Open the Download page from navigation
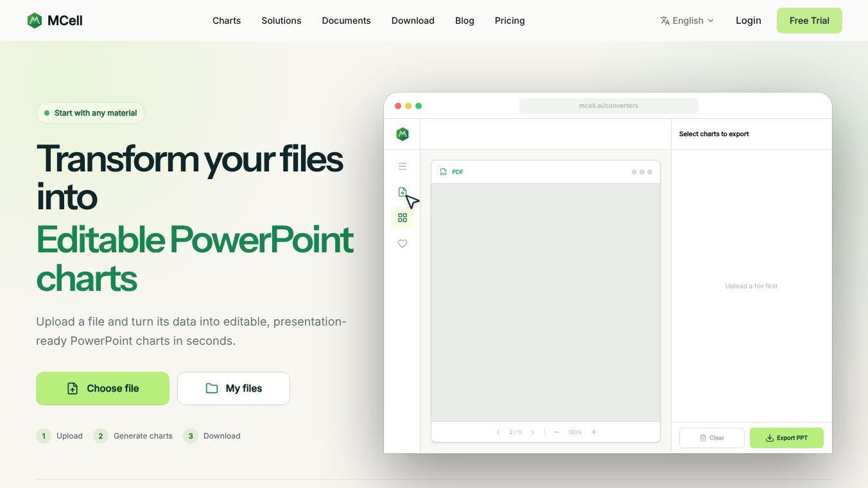 pos(413,21)
